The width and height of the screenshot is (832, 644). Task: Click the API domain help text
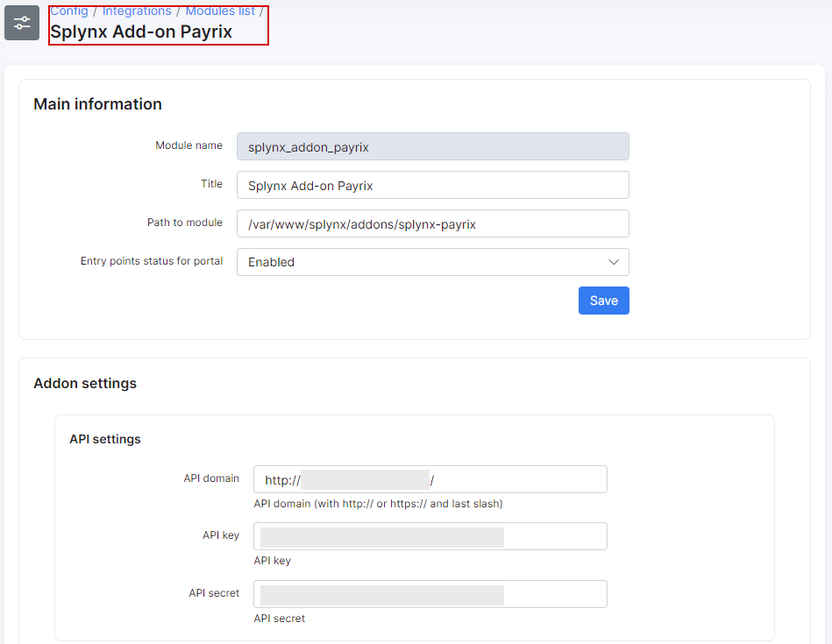pyautogui.click(x=378, y=504)
